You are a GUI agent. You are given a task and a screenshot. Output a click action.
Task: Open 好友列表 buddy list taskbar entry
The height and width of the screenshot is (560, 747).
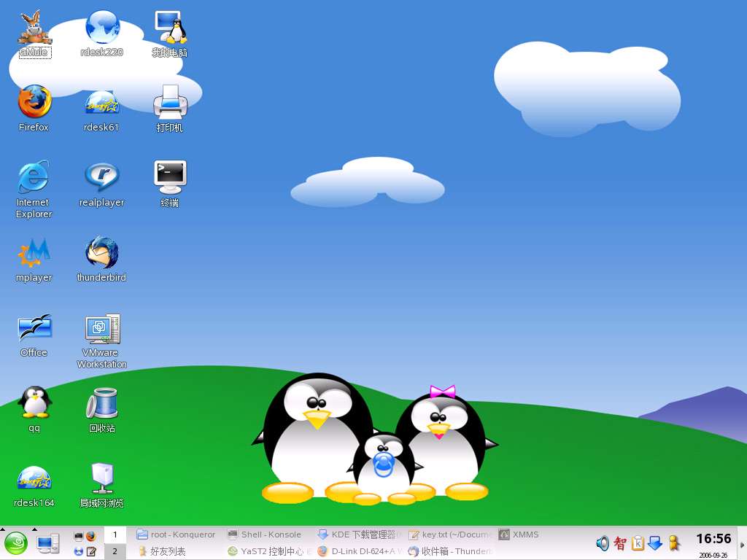177,551
